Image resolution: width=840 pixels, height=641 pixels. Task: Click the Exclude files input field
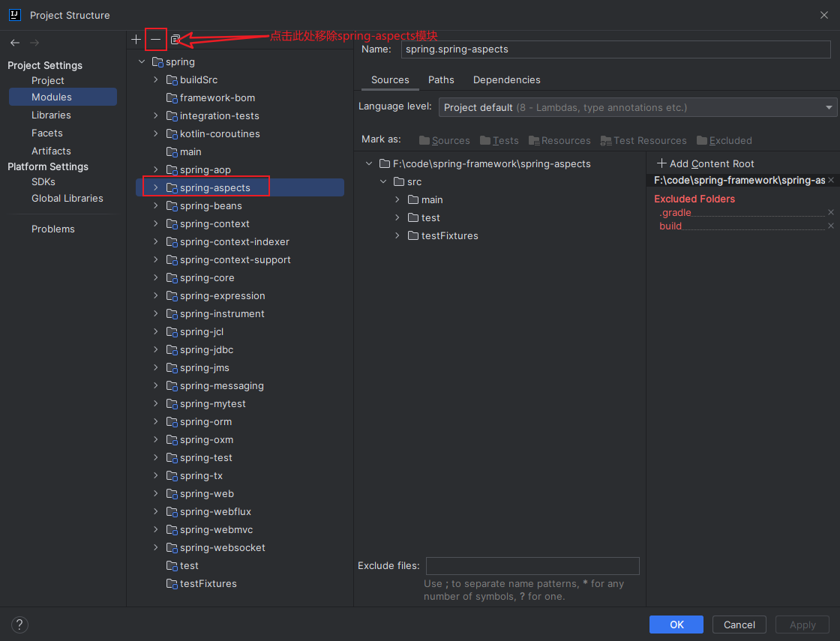(532, 565)
